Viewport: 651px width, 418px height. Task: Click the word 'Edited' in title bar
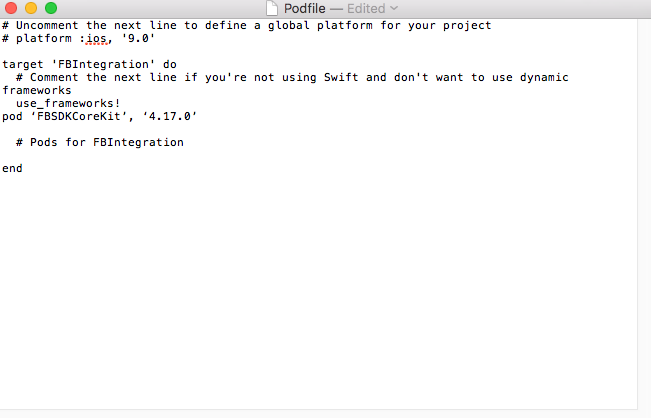(365, 8)
